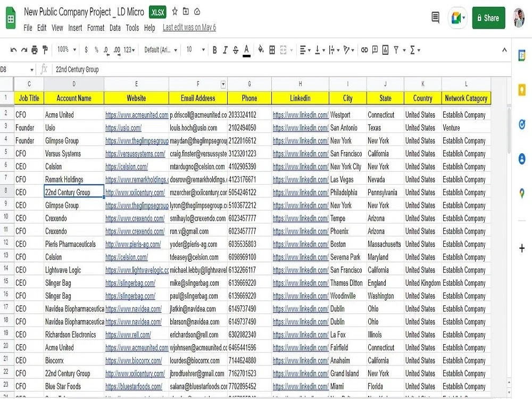Open the comment history icon

click(x=435, y=18)
